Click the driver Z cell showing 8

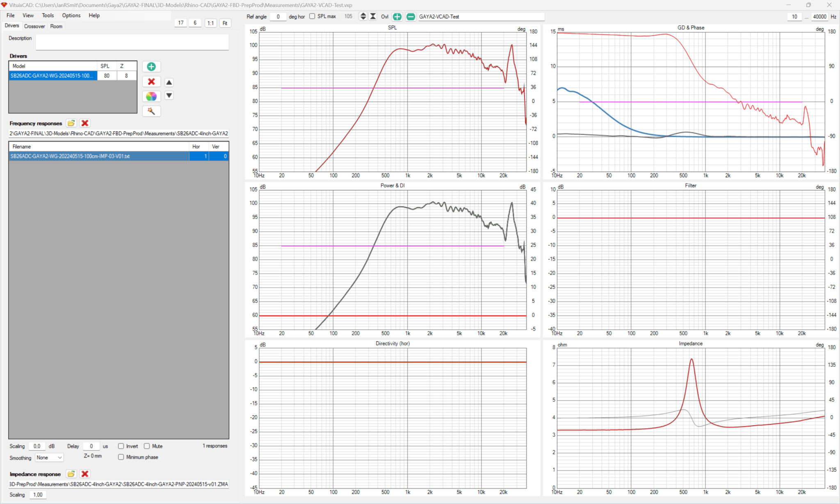click(126, 75)
